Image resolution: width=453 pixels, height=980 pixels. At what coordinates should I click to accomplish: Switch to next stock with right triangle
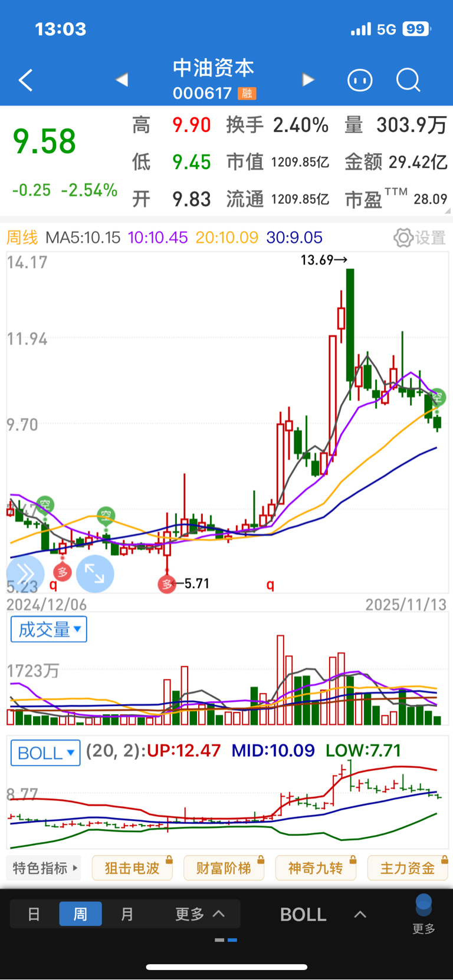[x=308, y=80]
